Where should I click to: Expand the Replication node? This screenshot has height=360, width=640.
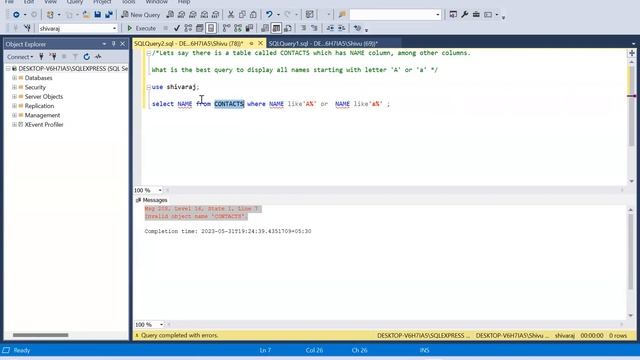point(14,106)
